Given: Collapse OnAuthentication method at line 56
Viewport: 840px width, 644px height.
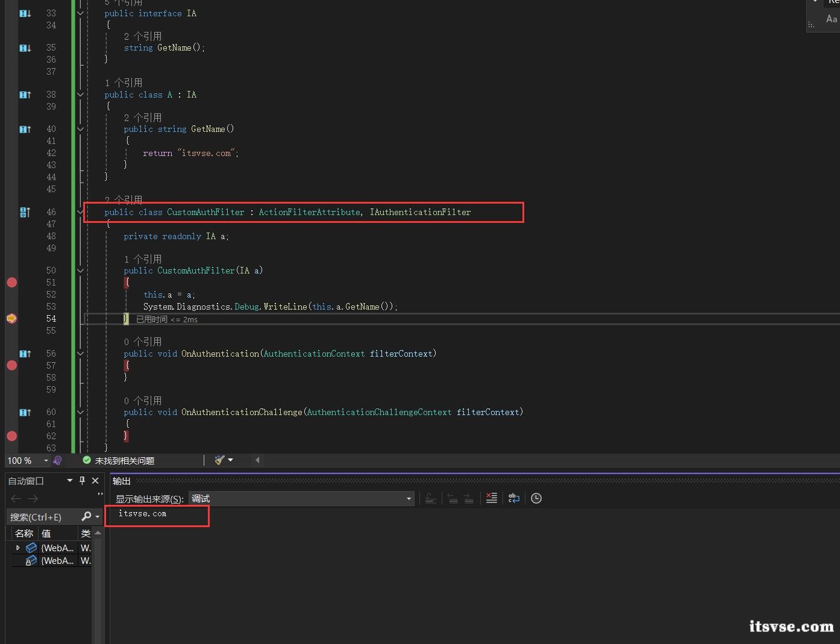Looking at the screenshot, I should click(x=80, y=354).
